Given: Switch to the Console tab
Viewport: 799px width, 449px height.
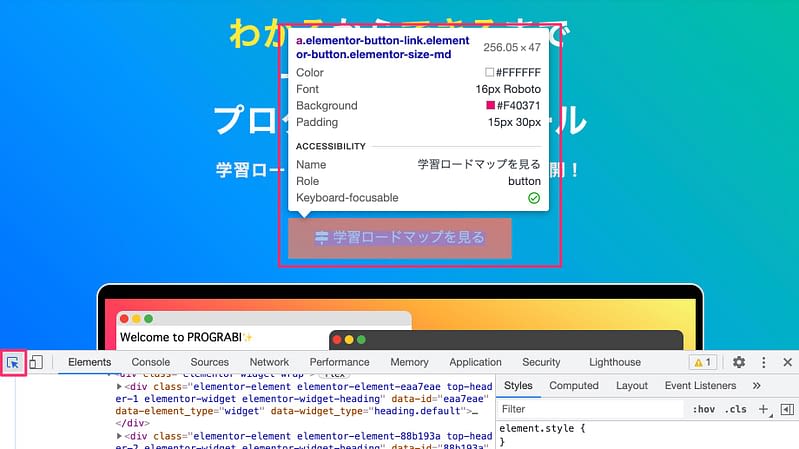Looking at the screenshot, I should coord(151,362).
